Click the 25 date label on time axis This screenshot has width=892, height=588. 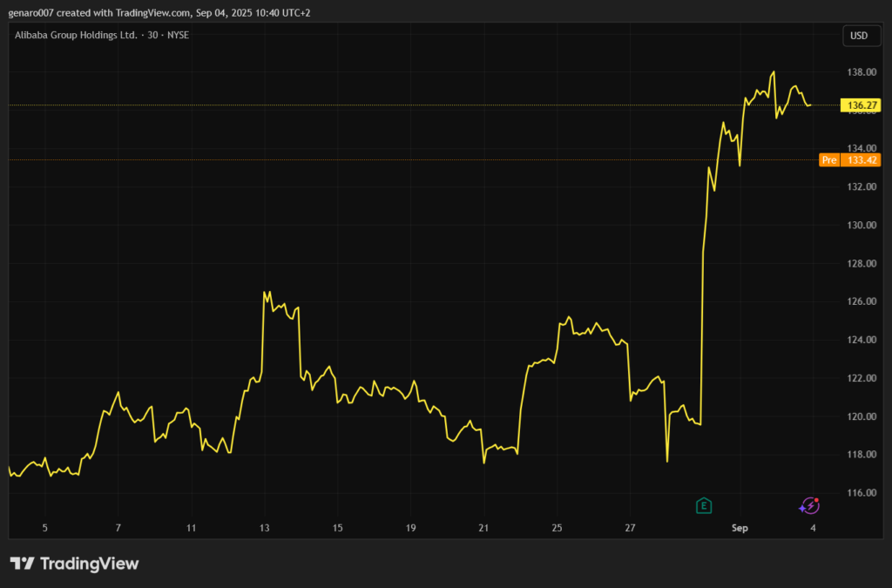[557, 528]
